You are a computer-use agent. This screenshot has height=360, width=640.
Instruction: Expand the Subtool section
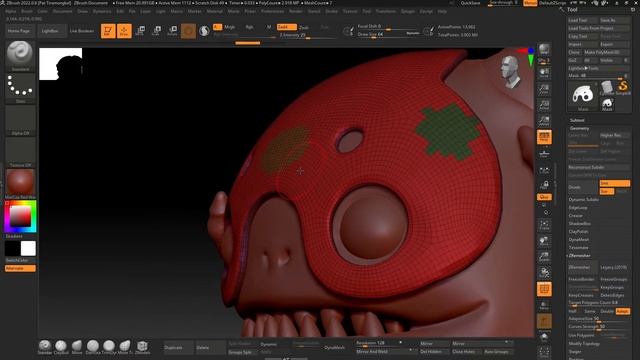click(x=577, y=120)
